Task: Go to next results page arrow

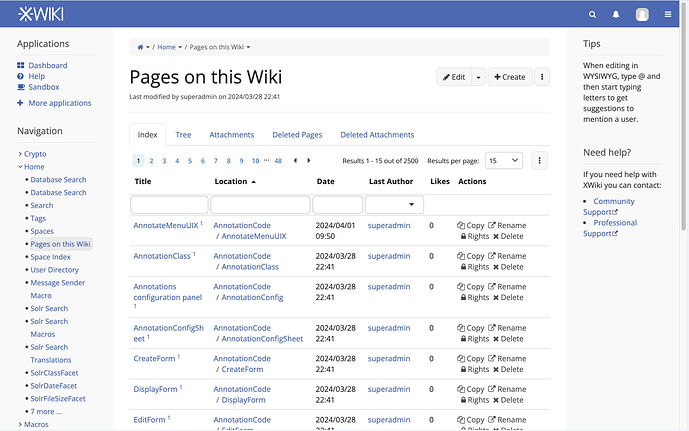Action: tap(309, 160)
